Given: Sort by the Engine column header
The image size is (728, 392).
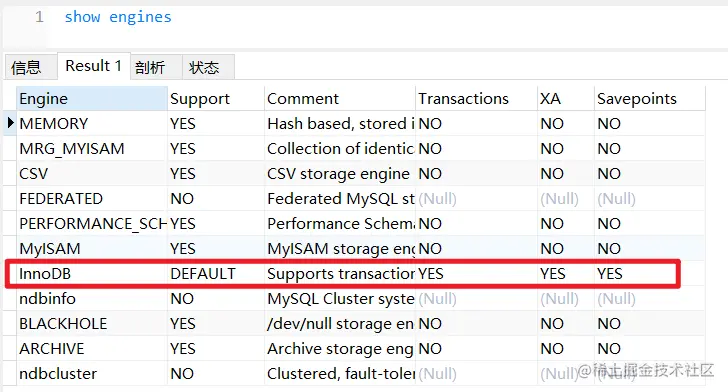Looking at the screenshot, I should pyautogui.click(x=92, y=98).
